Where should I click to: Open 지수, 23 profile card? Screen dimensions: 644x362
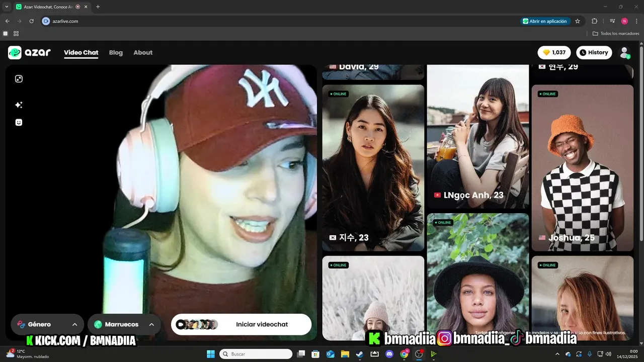pos(373,167)
